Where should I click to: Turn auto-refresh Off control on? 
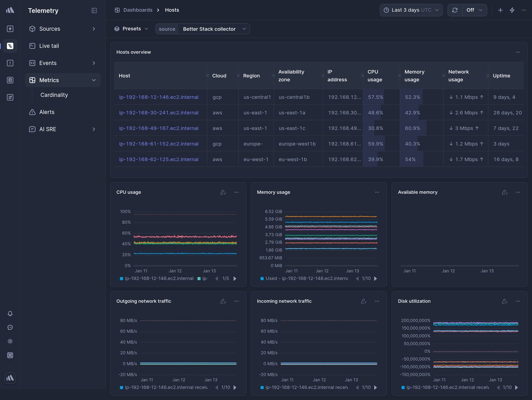click(474, 10)
